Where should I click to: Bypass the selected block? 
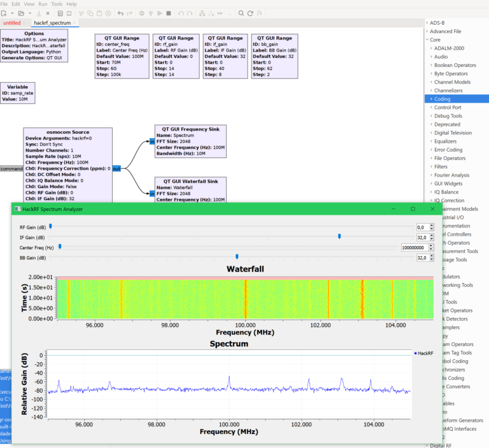(220, 13)
